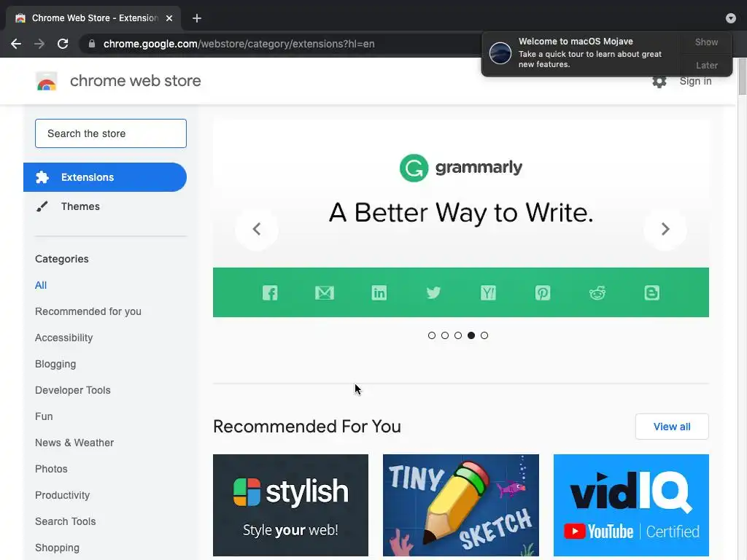This screenshot has height=560, width=747.
Task: Click the Sign in link
Action: [695, 82]
